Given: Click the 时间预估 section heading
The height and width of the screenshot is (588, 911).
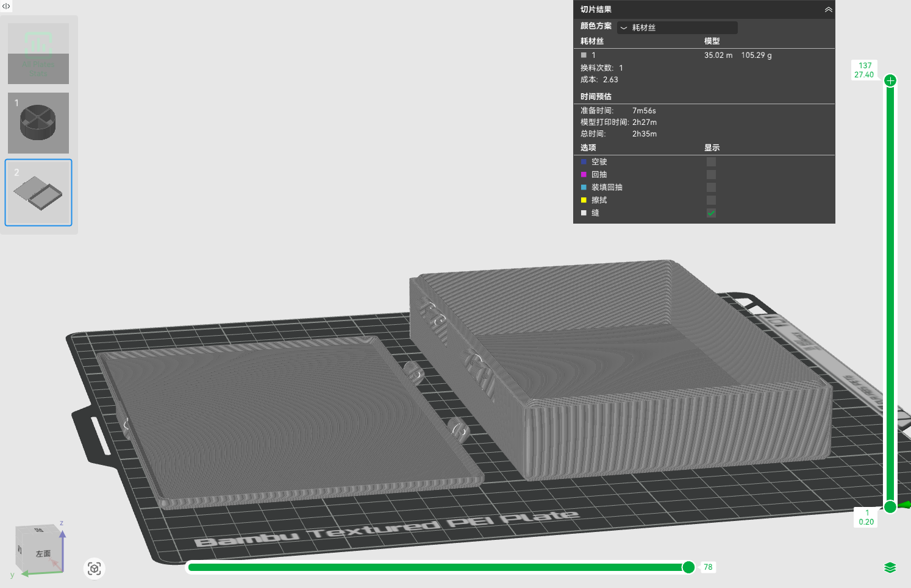Looking at the screenshot, I should [596, 97].
